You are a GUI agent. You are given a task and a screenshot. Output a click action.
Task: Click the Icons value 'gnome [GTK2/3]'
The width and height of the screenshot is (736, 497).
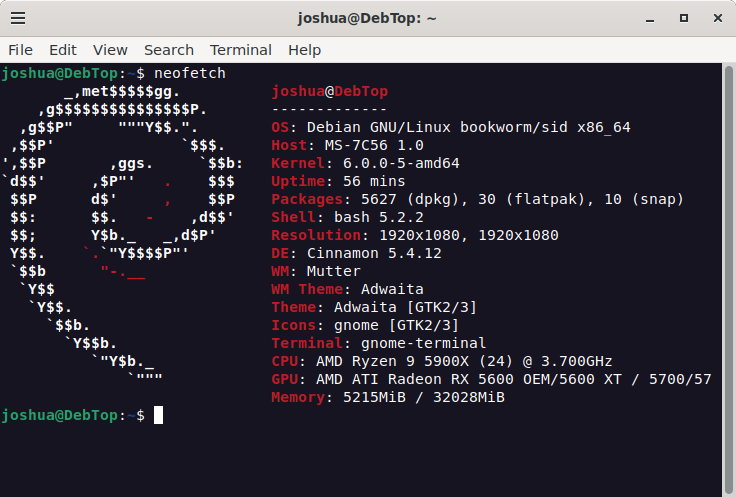pos(397,325)
